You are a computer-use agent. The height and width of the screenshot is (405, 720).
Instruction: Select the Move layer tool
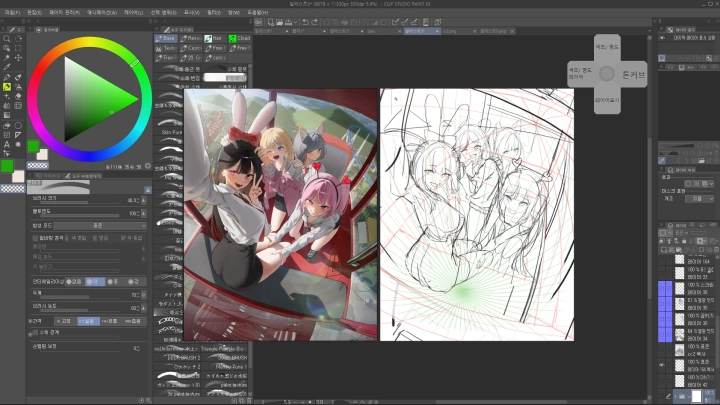18,58
